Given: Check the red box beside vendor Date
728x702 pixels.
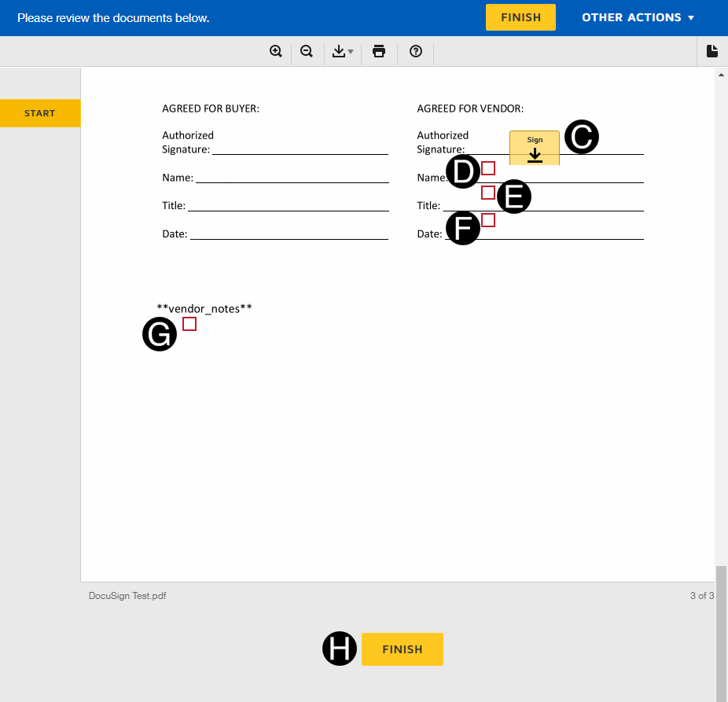Looking at the screenshot, I should [488, 220].
